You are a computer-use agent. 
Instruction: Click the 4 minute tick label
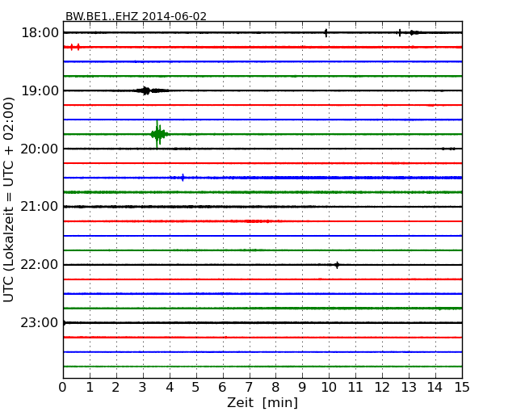tap(170, 387)
